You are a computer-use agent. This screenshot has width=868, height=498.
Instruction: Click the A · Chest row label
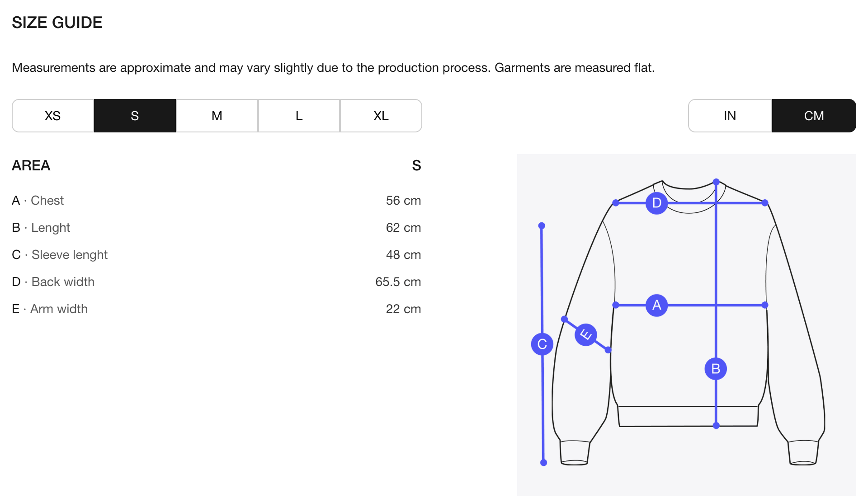click(x=38, y=201)
